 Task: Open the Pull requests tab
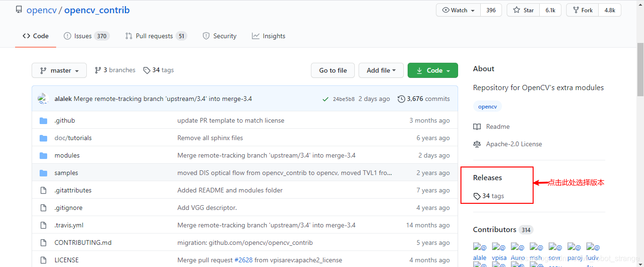[x=156, y=36]
